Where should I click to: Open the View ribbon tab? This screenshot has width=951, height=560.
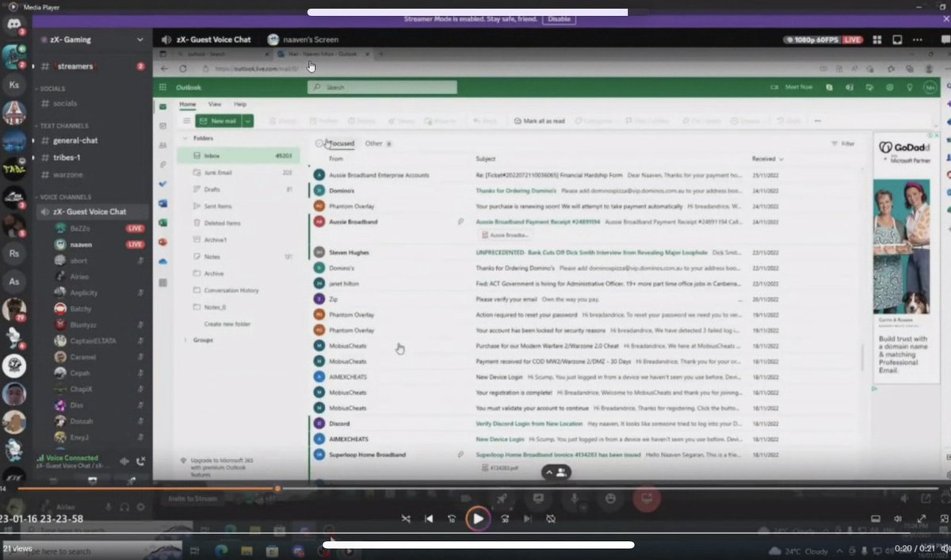(x=215, y=104)
